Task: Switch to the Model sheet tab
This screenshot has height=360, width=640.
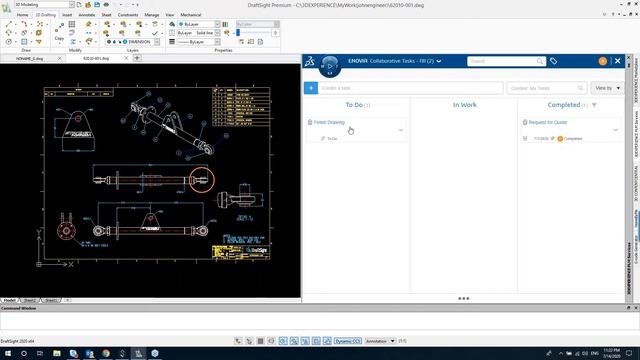Action: [x=9, y=300]
